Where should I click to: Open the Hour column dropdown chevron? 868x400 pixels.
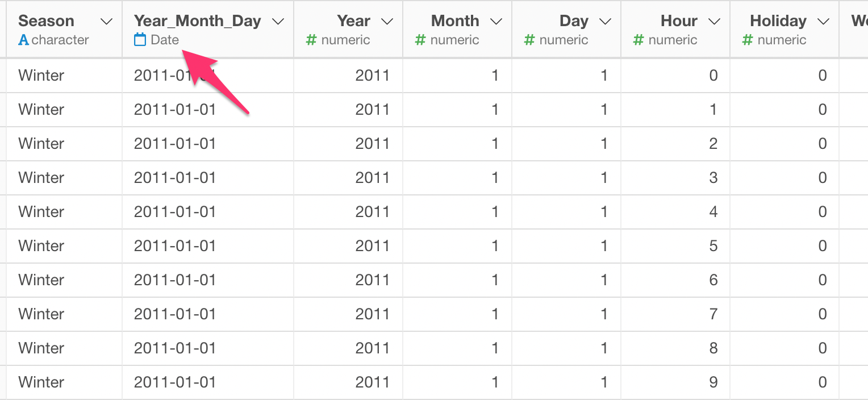[x=714, y=22]
